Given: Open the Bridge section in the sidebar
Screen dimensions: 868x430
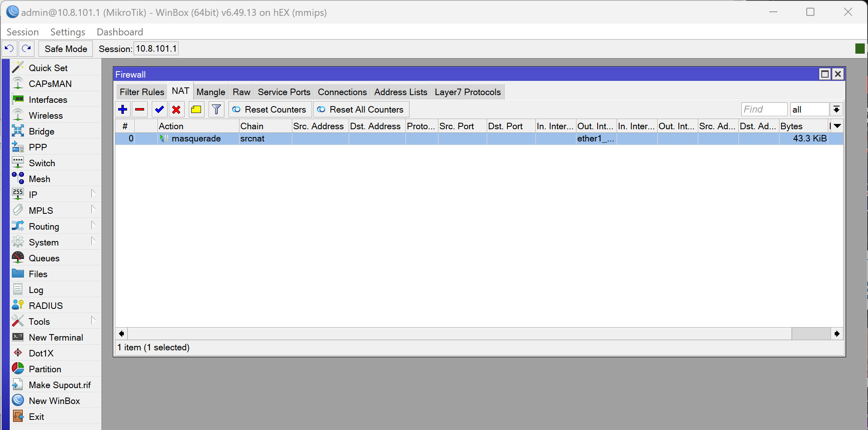Looking at the screenshot, I should pyautogui.click(x=41, y=131).
